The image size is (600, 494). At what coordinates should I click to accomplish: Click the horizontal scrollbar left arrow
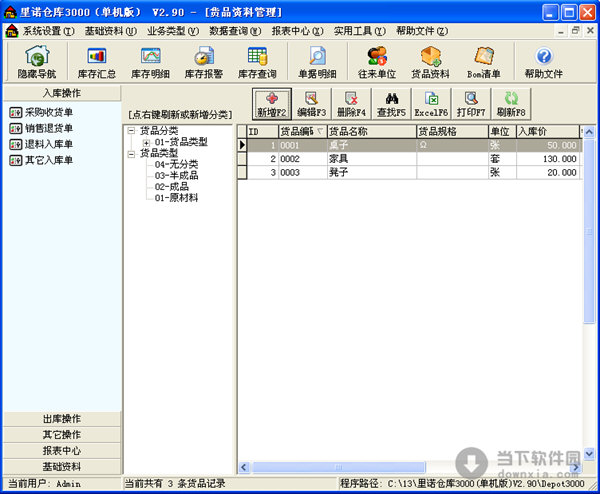[244, 467]
